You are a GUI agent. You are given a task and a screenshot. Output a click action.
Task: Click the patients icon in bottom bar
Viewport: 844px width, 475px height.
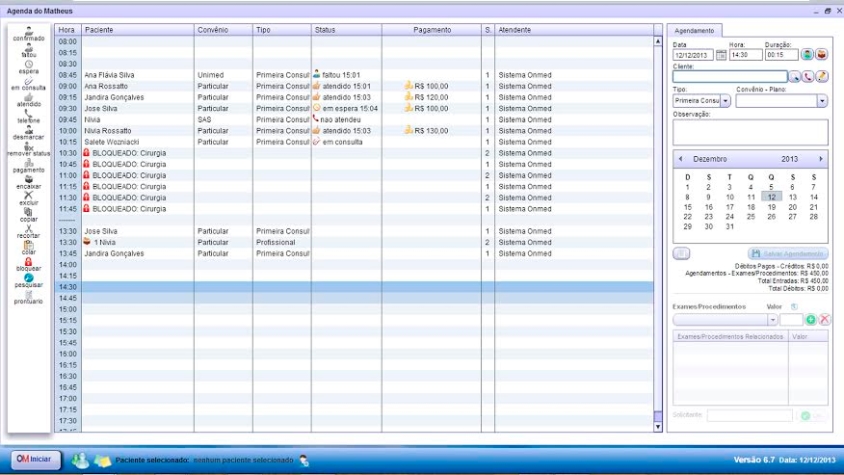click(x=80, y=460)
